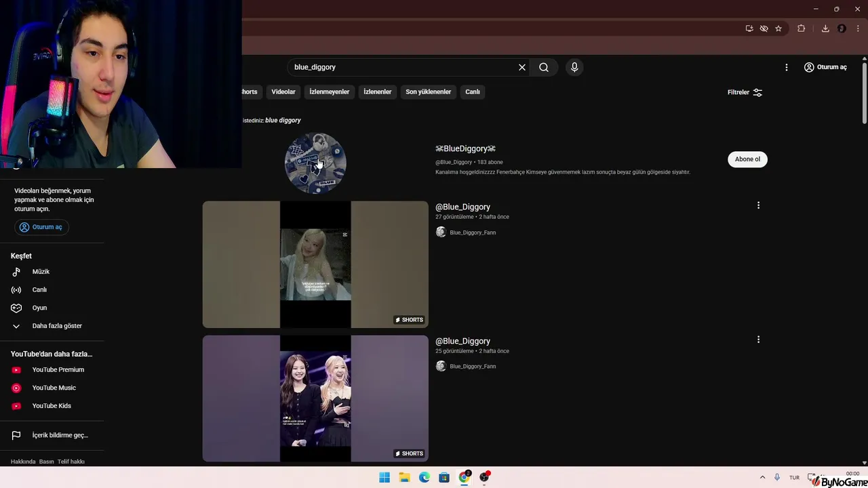Select the İzlenenler filter chip

378,92
